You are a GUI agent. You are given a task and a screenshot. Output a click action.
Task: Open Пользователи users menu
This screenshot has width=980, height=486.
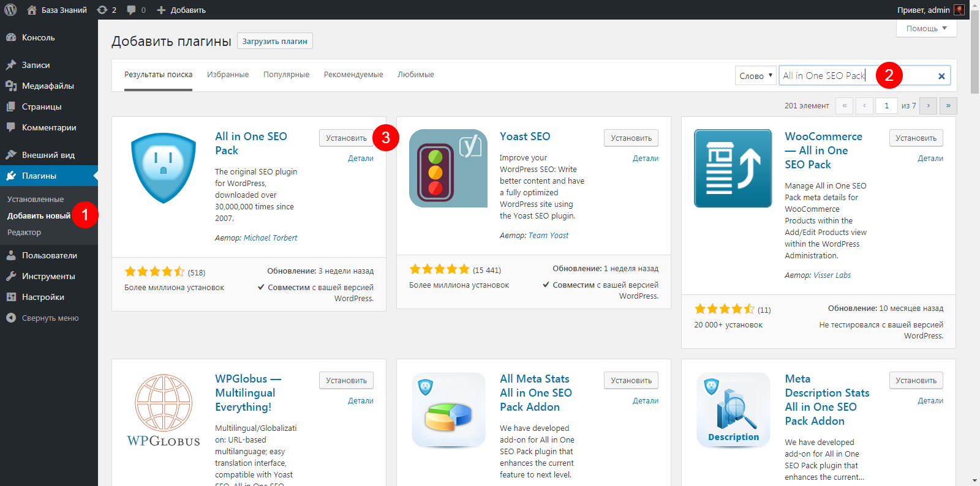click(x=49, y=255)
